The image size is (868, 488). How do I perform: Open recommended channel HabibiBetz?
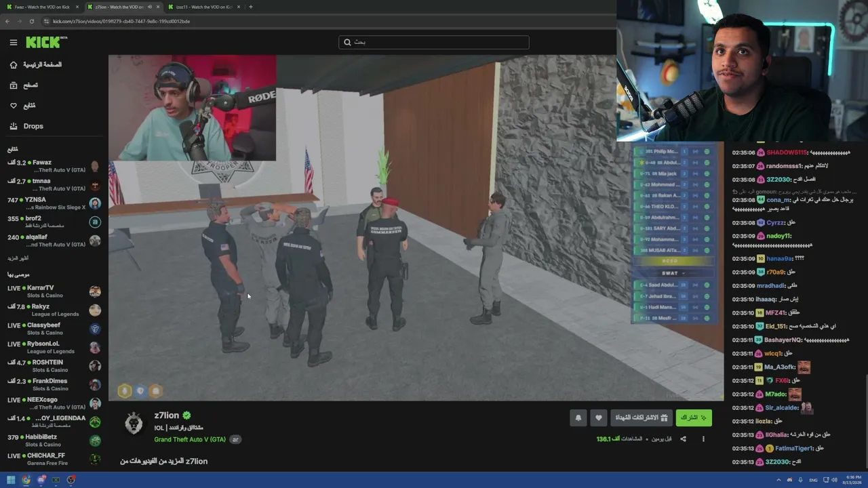[x=54, y=441]
